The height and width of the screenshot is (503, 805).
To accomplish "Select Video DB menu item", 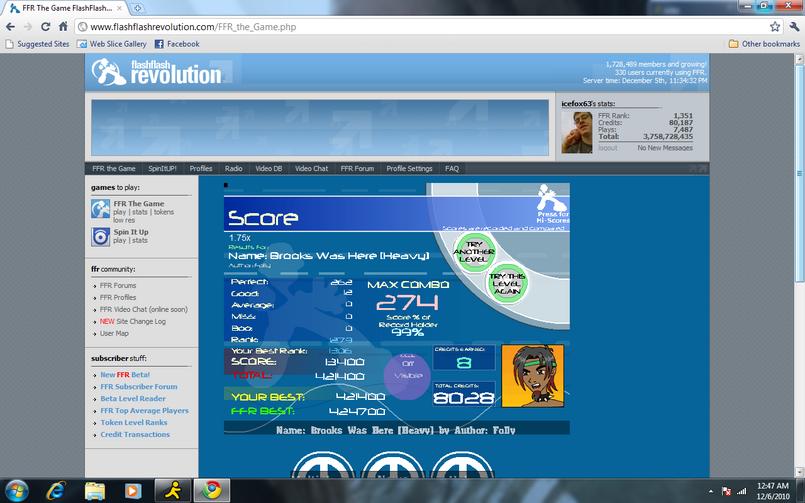I will click(x=269, y=168).
